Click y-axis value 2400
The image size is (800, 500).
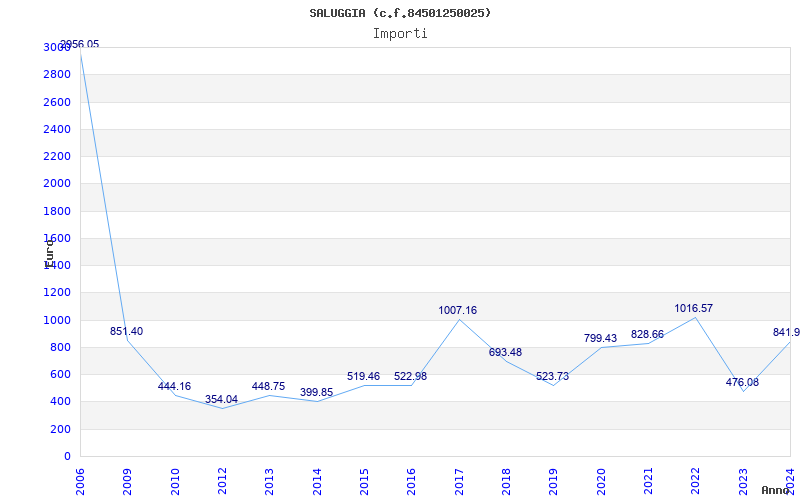(x=57, y=129)
